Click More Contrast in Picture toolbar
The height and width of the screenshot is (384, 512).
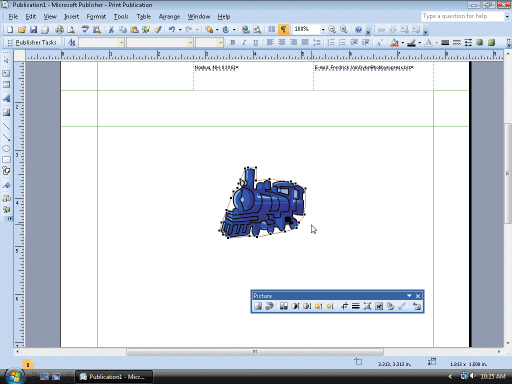point(295,306)
